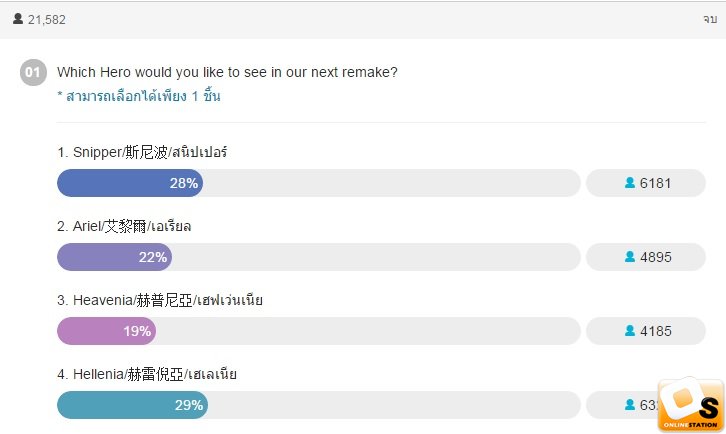Click the Hellenia vote count person icon
Screen dimensions: 726x434
pos(630,405)
